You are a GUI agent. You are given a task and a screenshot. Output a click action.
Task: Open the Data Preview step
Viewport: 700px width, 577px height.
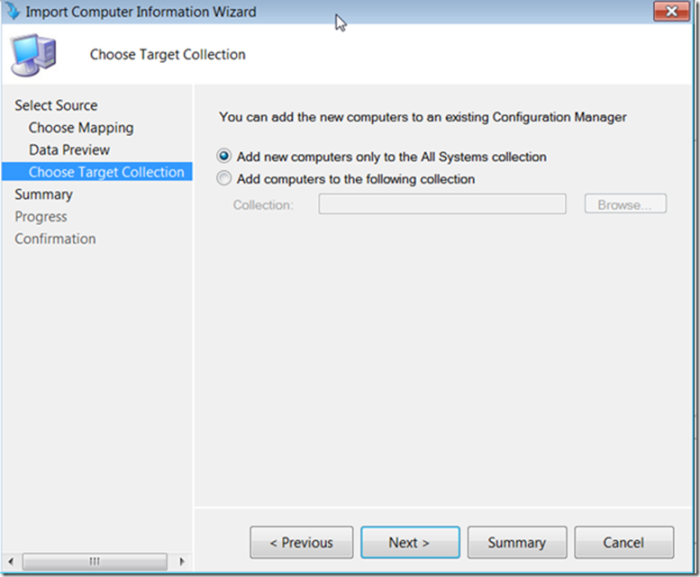tap(69, 150)
